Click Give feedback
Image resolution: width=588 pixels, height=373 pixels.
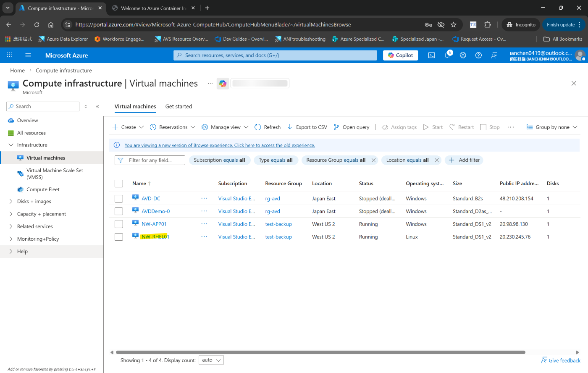pyautogui.click(x=561, y=360)
